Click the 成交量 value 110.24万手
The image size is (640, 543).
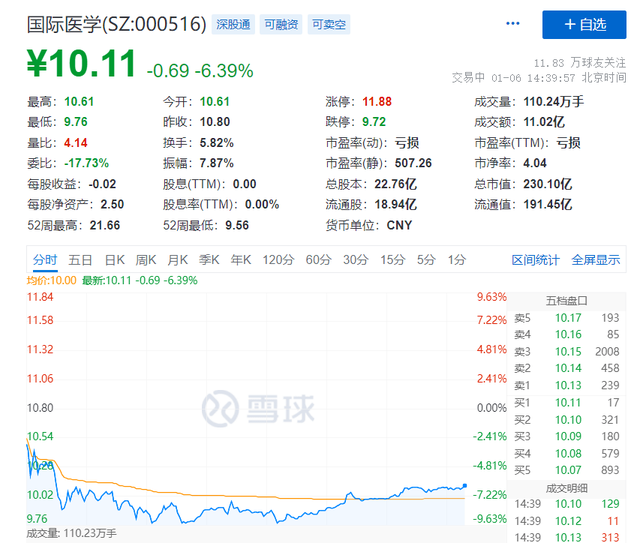553,102
